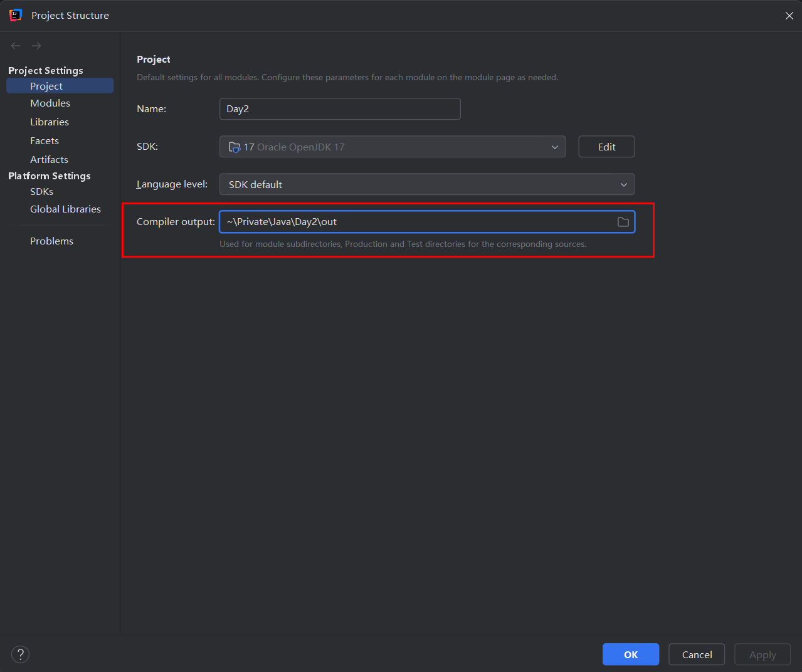Click the Project Structure title text
802x672 pixels.
coord(70,15)
